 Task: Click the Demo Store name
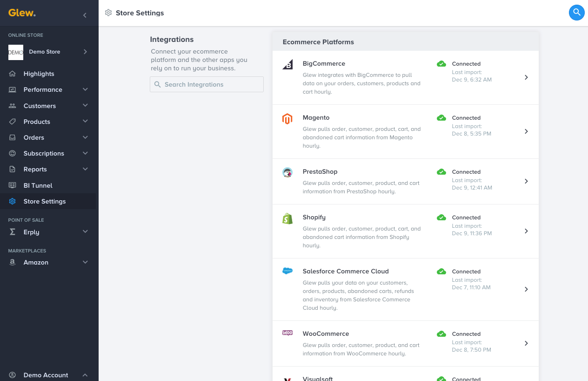pos(45,52)
